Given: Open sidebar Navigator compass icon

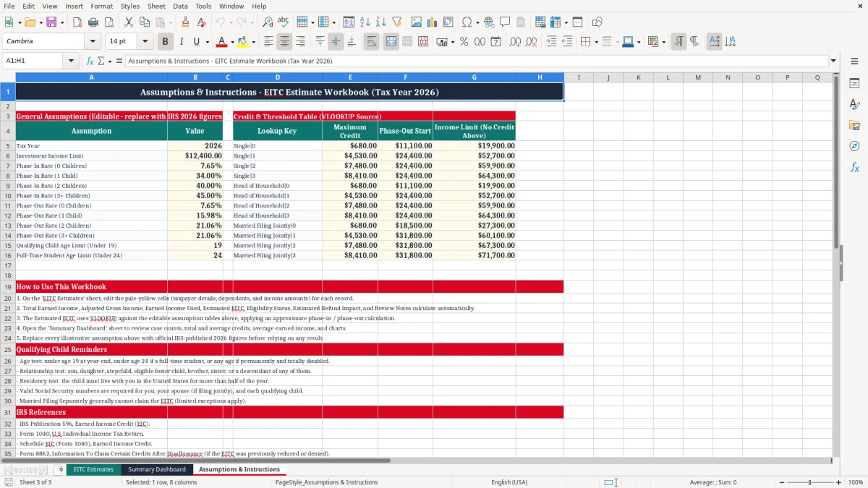Looking at the screenshot, I should tap(854, 146).
